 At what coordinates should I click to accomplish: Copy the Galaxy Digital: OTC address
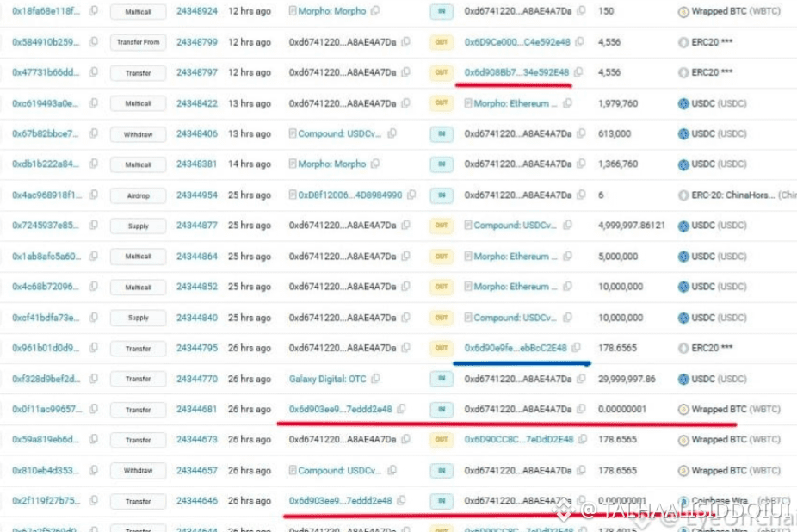375,379
